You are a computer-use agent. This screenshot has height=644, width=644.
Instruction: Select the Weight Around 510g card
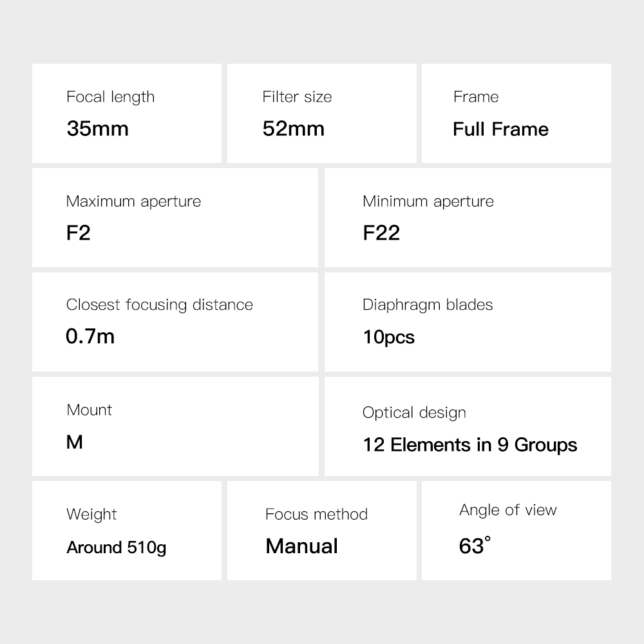[126, 530]
